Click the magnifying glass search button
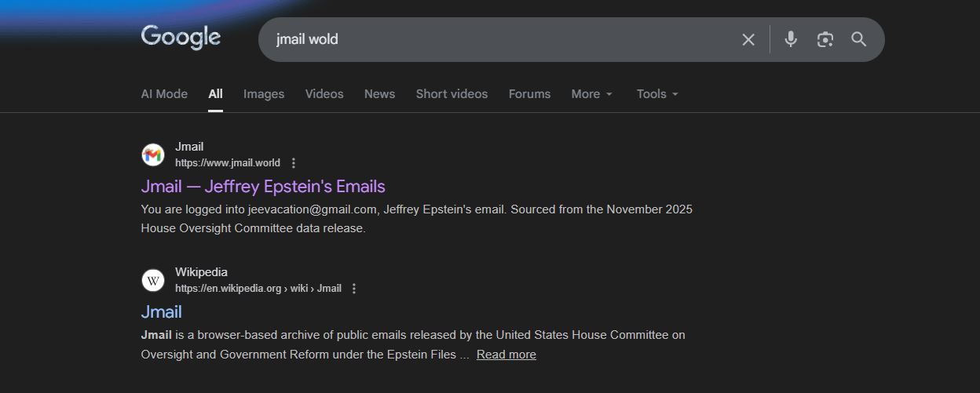980x393 pixels. click(859, 39)
